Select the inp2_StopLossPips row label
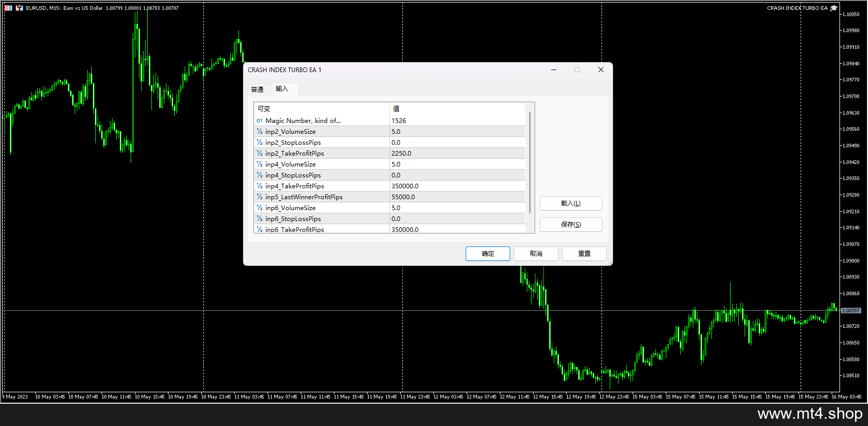Viewport: 868px width, 426px height. tap(293, 142)
